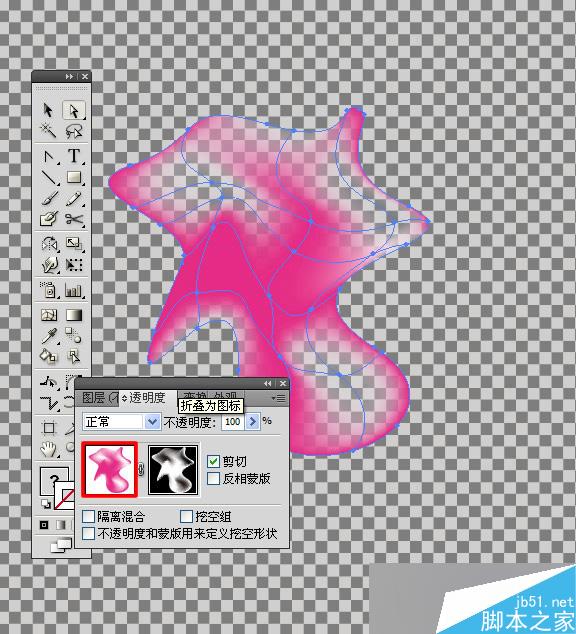
Task: Toggle toolbox column layout with double arrows
Action: (x=70, y=76)
